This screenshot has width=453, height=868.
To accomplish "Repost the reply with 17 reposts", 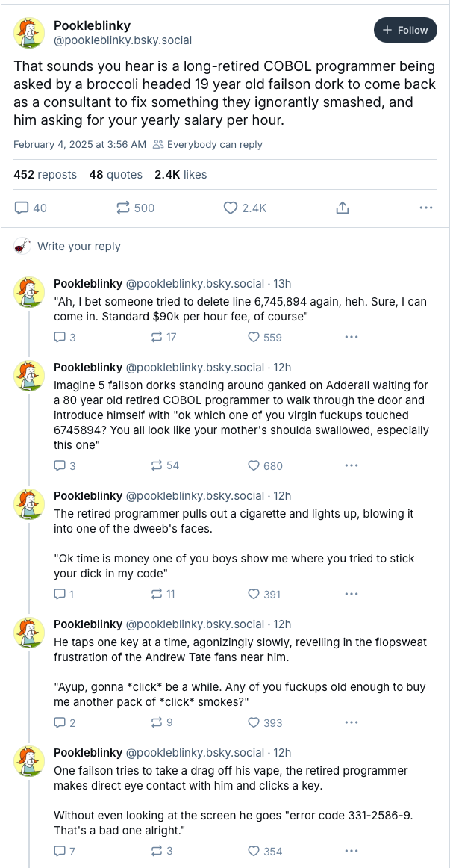I will point(157,337).
